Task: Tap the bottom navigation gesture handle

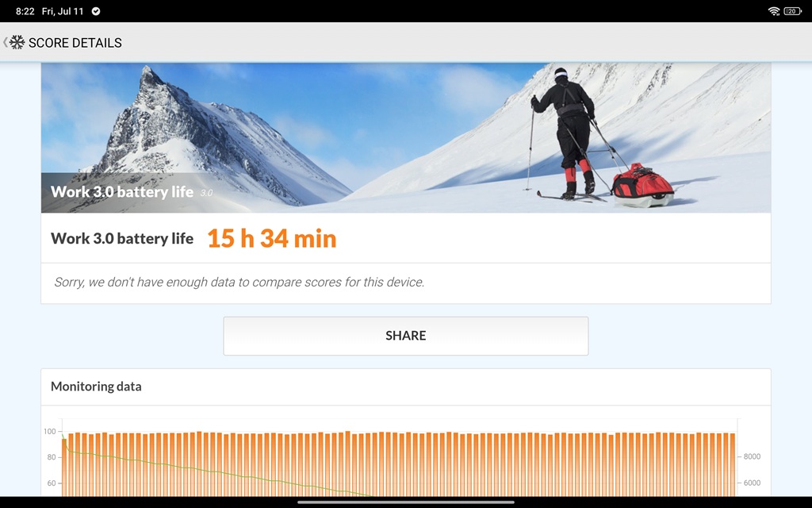Action: (405, 502)
